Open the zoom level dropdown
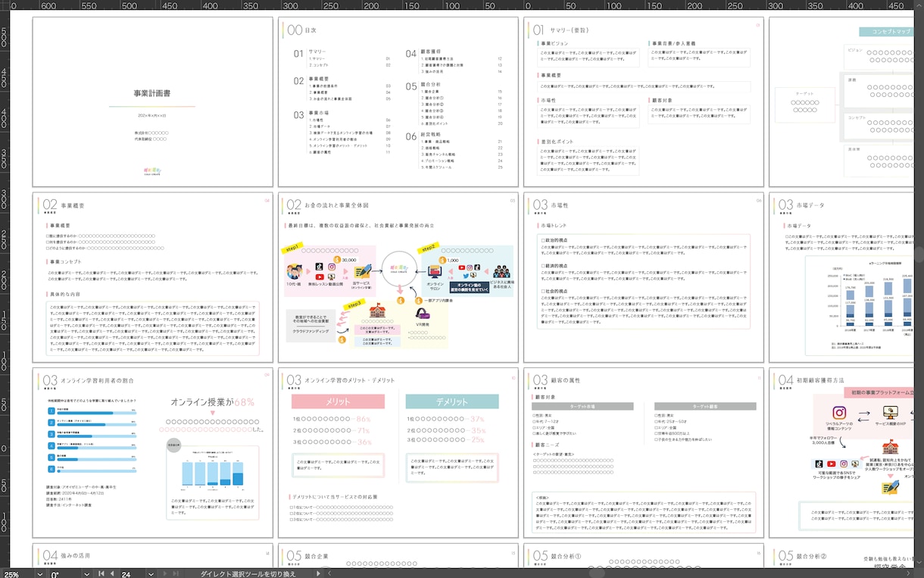The width and height of the screenshot is (924, 578). (40, 574)
